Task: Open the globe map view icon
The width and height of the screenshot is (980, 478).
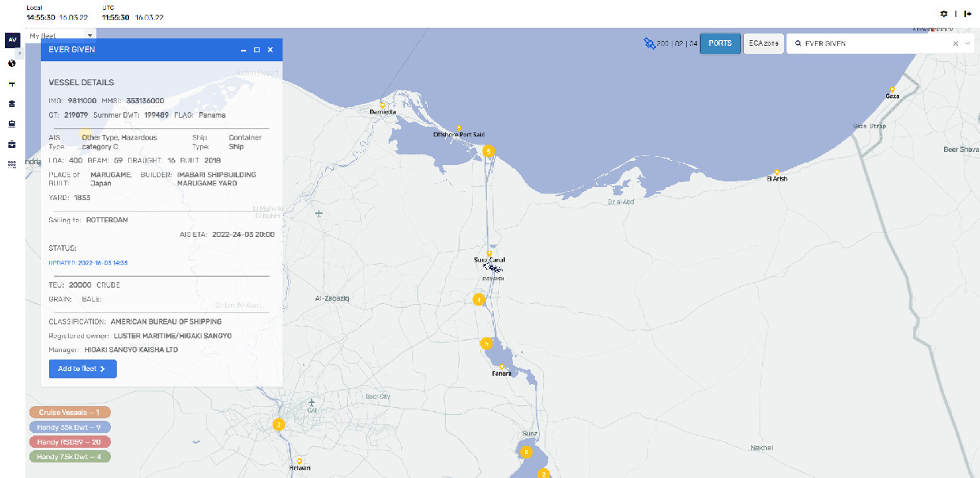Action: coord(11,64)
